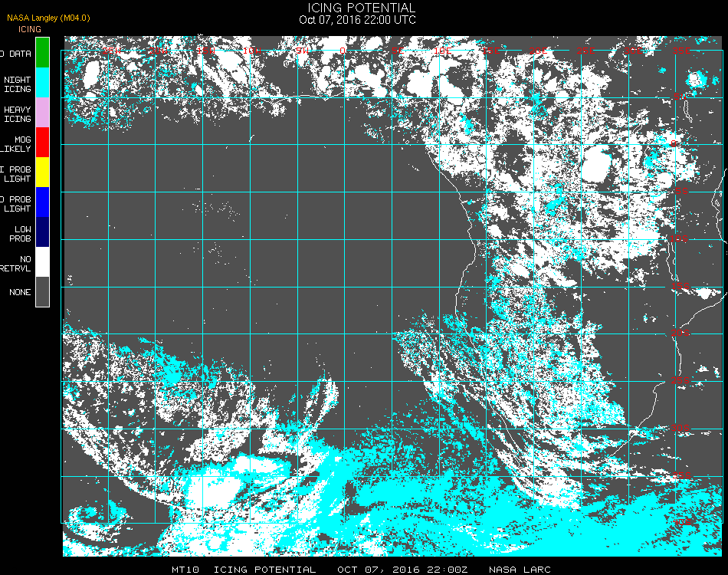Click the 10S latitude label

pyautogui.click(x=679, y=238)
